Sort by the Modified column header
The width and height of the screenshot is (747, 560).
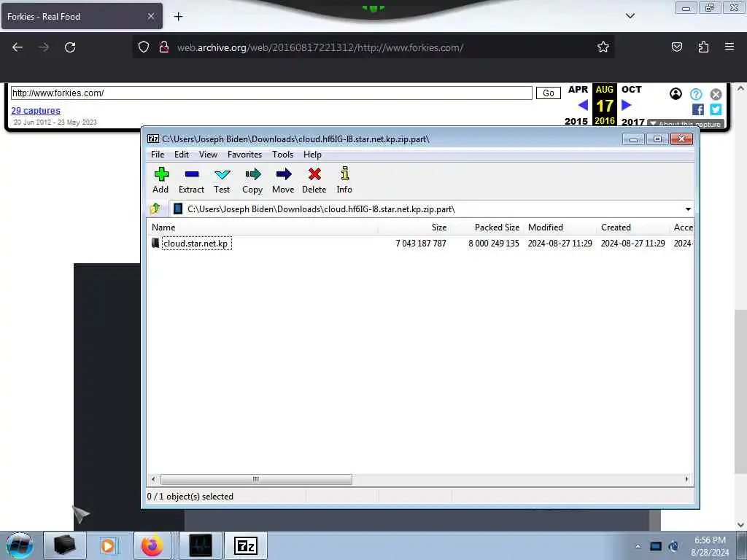click(546, 227)
